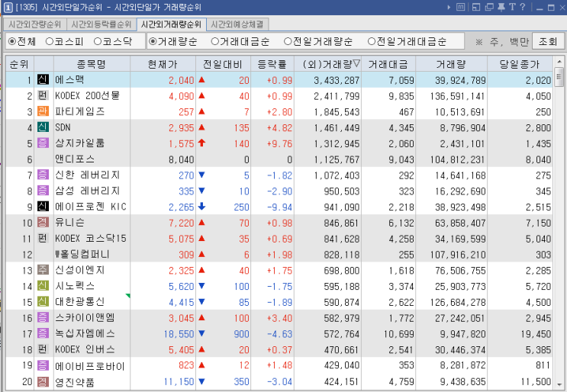Click the 경 badge next to 영진약품

43,381
